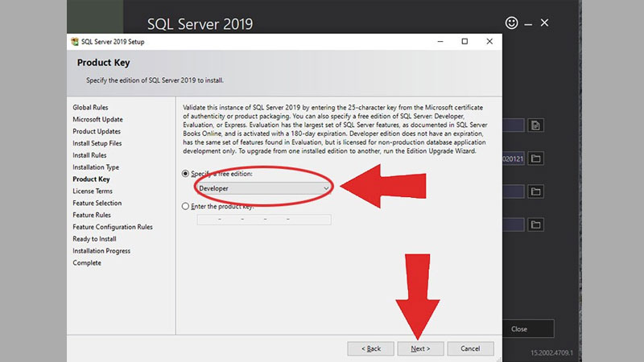This screenshot has height=362, width=644.
Task: Select License Terms step in sidebar
Action: pyautogui.click(x=93, y=191)
